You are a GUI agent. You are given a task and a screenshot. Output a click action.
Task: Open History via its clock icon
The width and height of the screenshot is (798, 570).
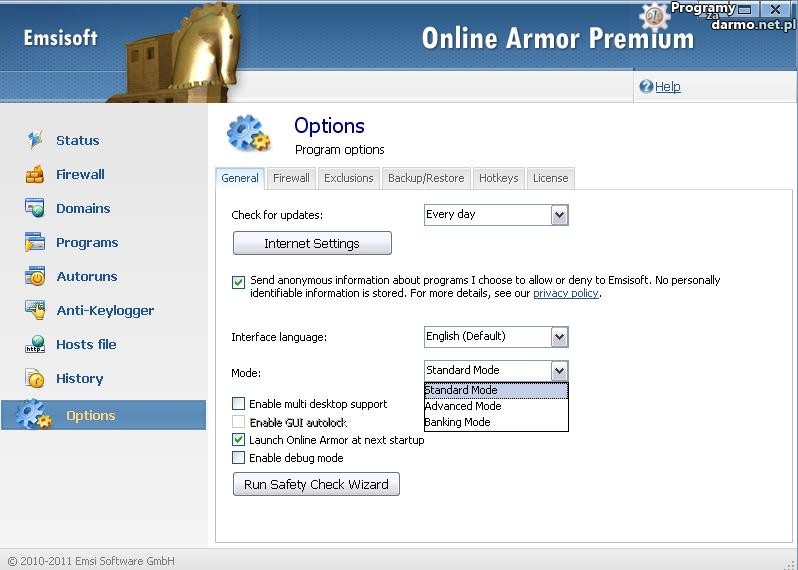35,379
